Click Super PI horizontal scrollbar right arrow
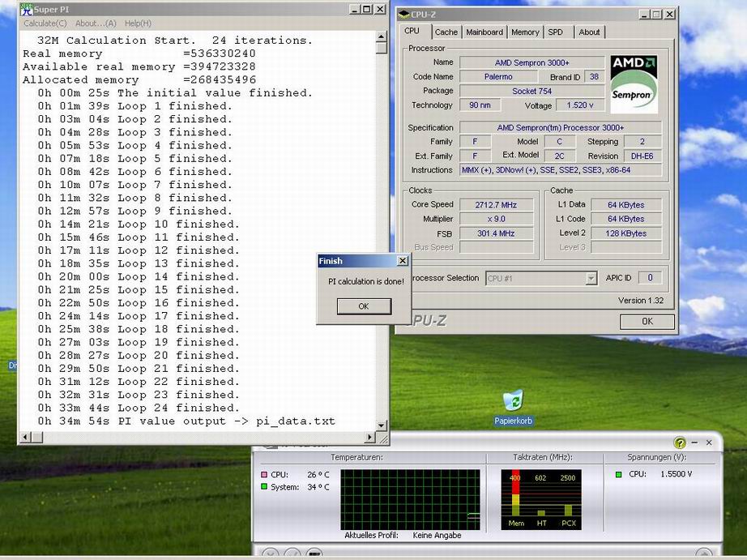The image size is (747, 560). [x=370, y=437]
